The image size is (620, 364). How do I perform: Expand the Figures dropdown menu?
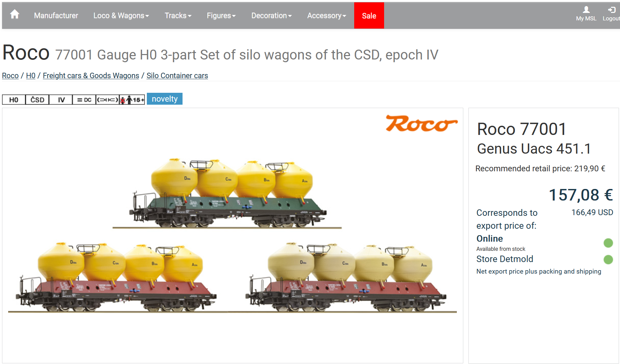click(x=221, y=16)
